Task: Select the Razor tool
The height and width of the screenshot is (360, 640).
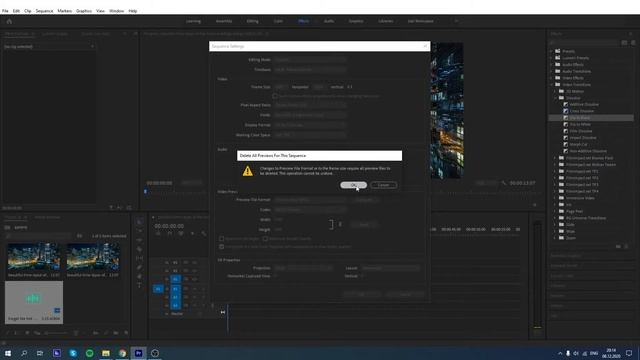Action: pos(140,249)
